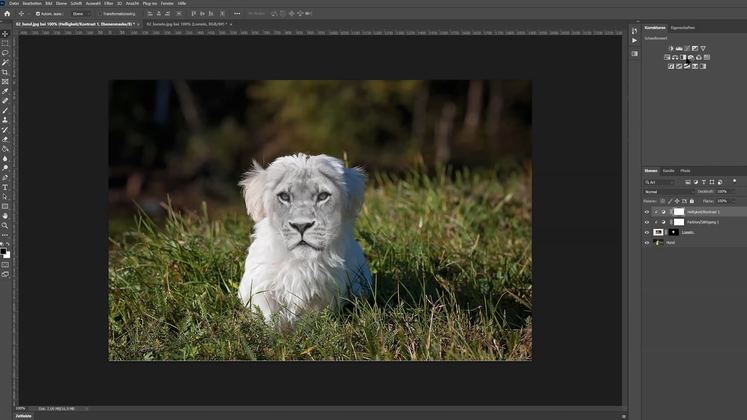
Task: Hide the Farbton/Sättigung 1 layer
Action: pos(647,222)
